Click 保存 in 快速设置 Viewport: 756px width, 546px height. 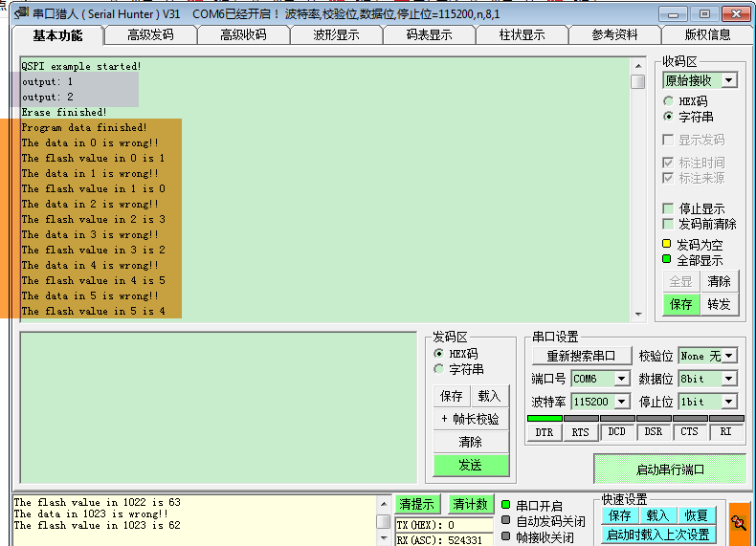pos(620,515)
